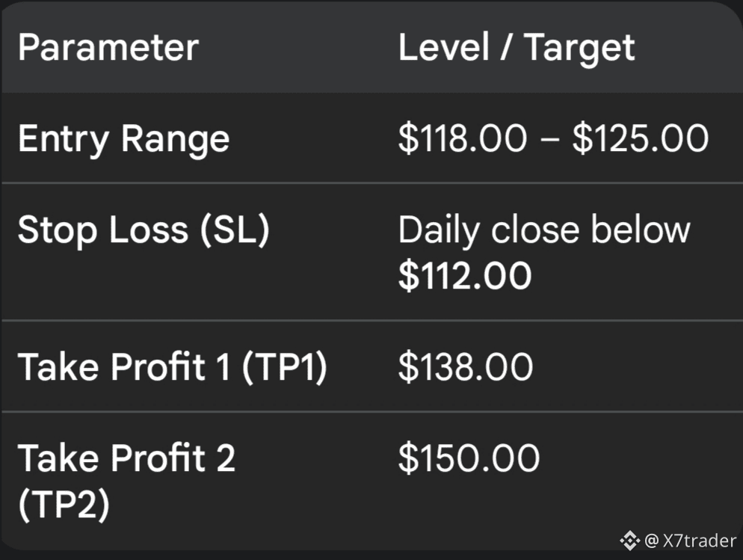Select the Entry Range row label
743x560 pixels.
coord(123,139)
